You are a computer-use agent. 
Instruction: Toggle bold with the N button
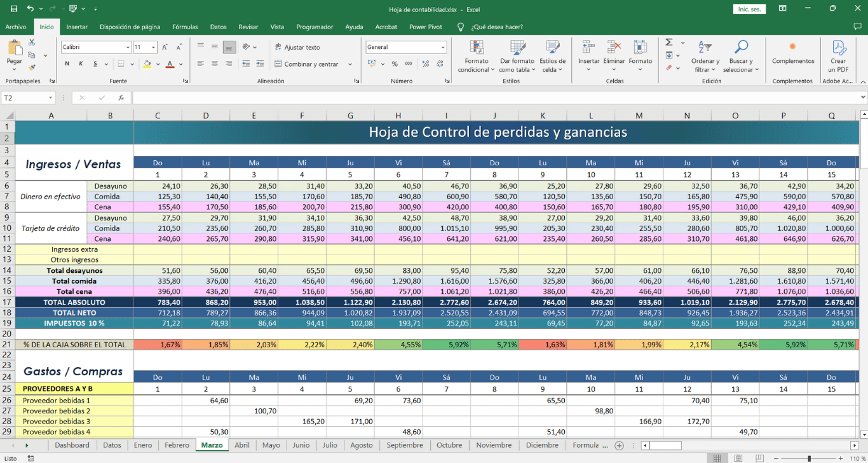[67, 64]
